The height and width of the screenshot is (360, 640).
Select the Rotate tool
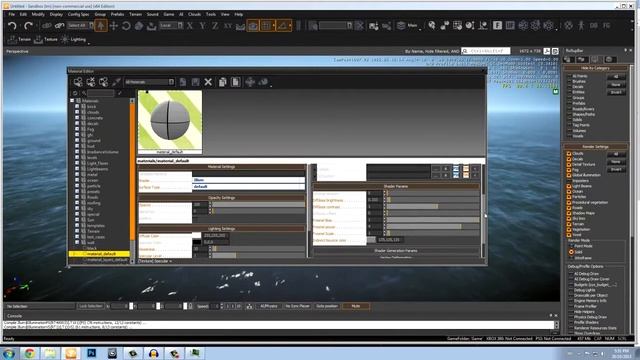pos(126,26)
